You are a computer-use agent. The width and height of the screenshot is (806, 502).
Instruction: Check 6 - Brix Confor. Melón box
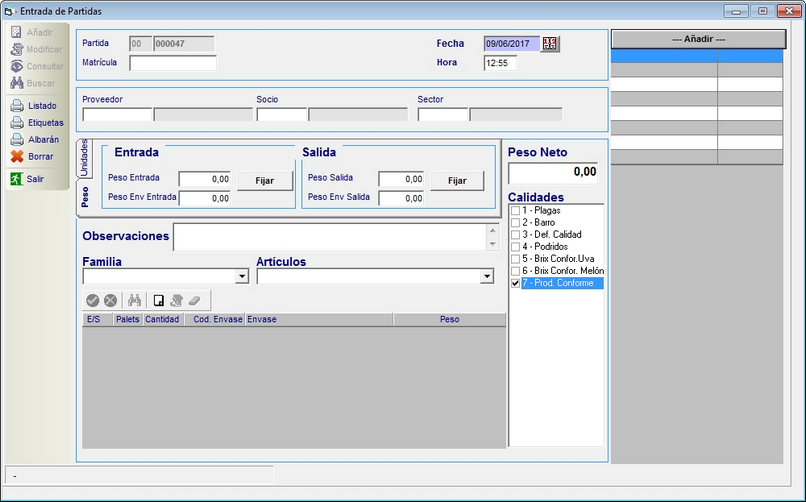tap(515, 271)
